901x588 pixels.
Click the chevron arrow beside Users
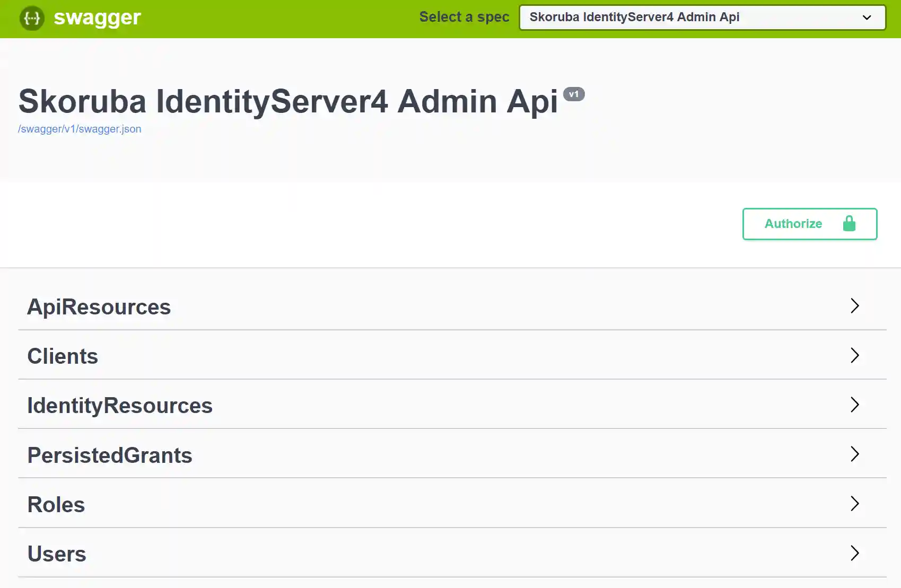854,553
